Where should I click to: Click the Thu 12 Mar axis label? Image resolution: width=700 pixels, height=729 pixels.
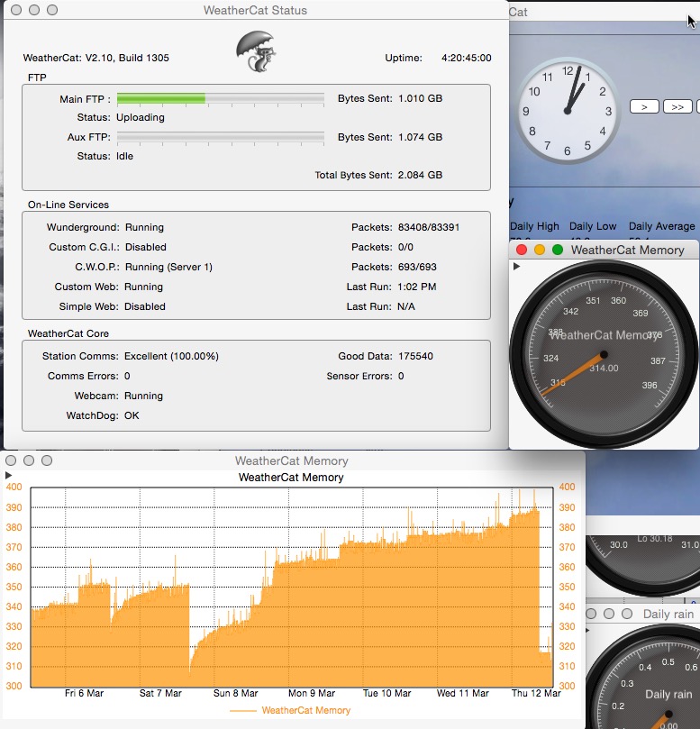point(536,693)
